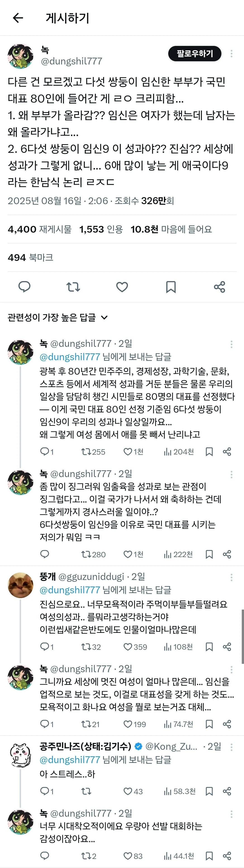Image resolution: width=244 pixels, height=868 pixels.
Task: Share the 공주민나즈 reply
Action: coord(227,791)
